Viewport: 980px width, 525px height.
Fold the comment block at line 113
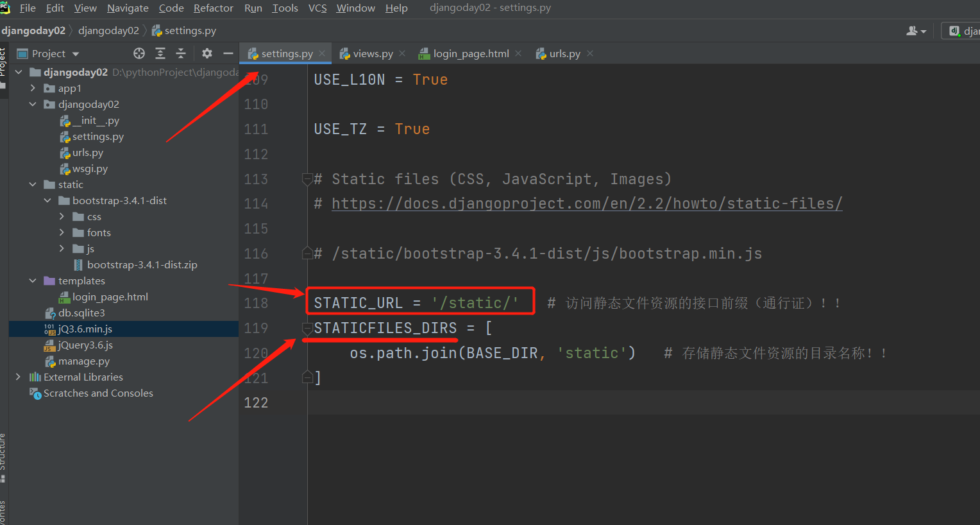tap(307, 179)
